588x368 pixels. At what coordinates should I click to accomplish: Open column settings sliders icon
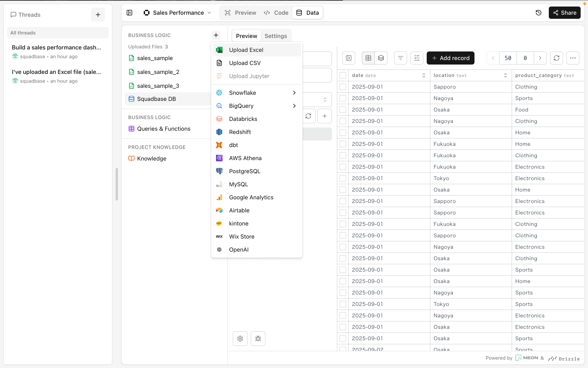(x=416, y=58)
